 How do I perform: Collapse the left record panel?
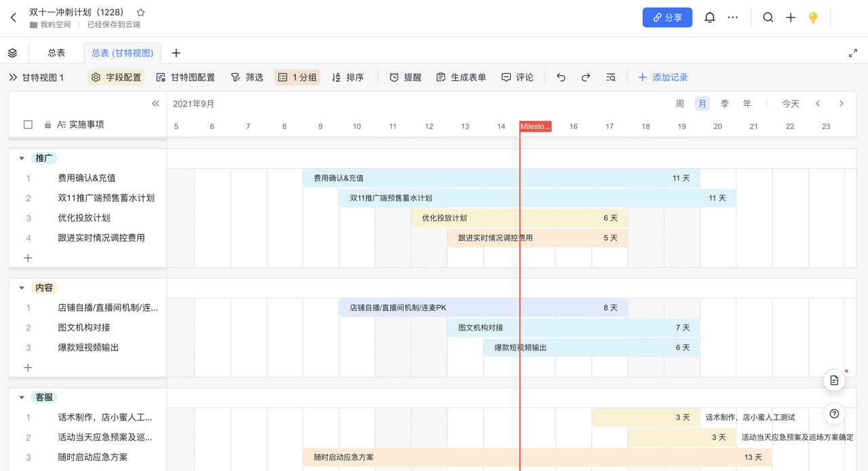tap(155, 104)
